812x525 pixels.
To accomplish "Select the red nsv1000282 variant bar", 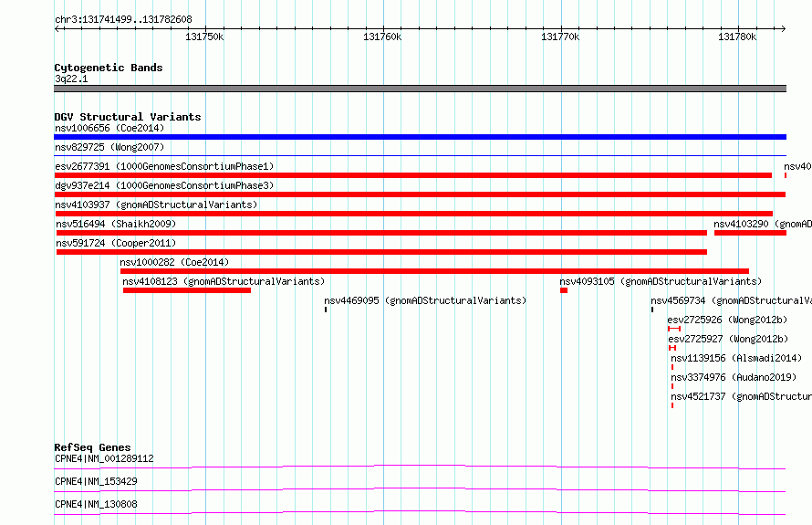I will tap(434, 271).
